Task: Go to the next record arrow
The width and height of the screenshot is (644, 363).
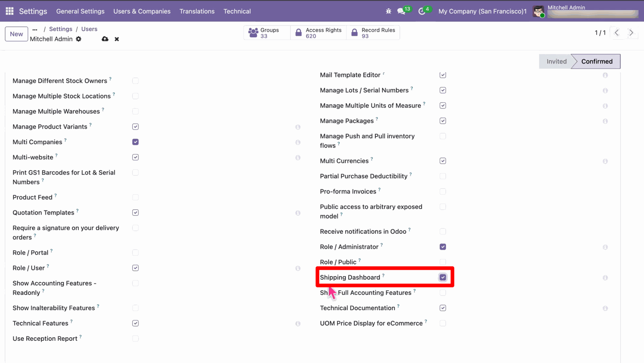Action: point(631,33)
